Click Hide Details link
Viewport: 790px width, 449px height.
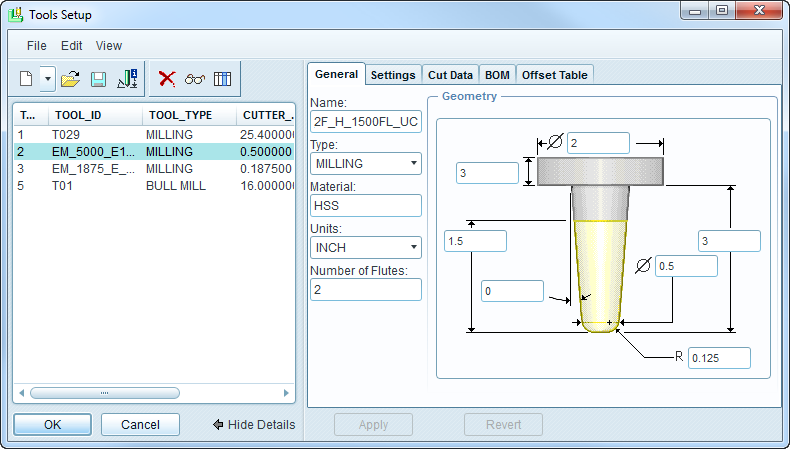tap(254, 425)
